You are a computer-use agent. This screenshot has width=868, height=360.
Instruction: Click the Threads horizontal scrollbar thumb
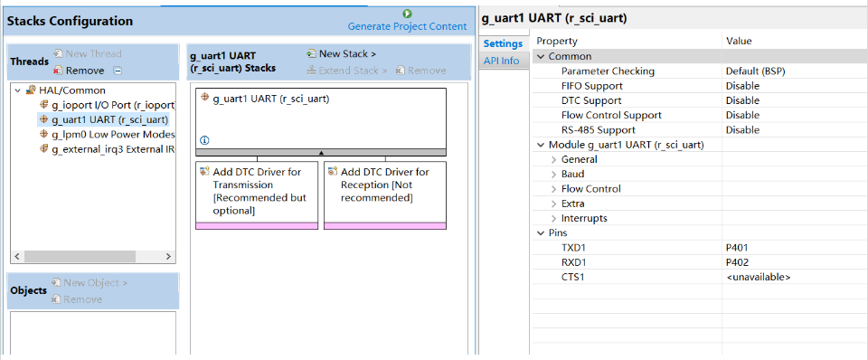pyautogui.click(x=80, y=256)
